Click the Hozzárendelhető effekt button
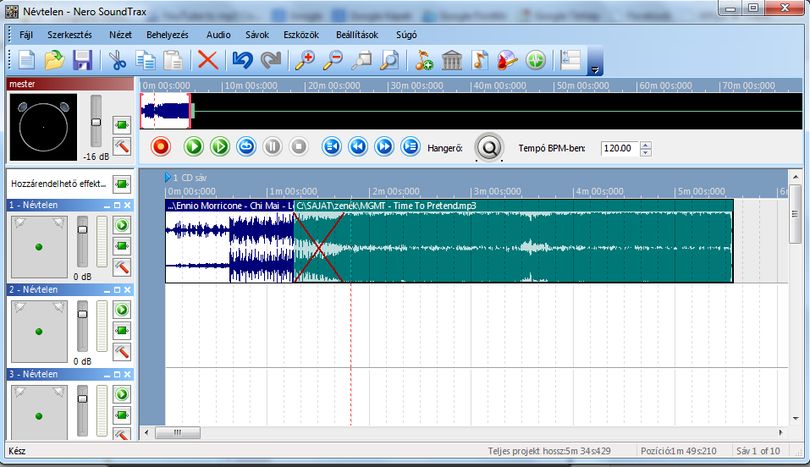This screenshot has height=467, width=810. tap(122, 184)
